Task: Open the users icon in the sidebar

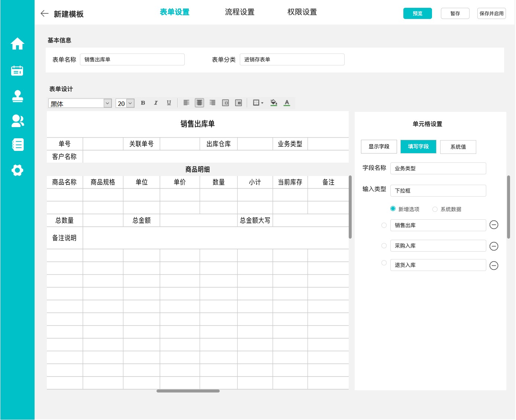Action: (x=17, y=121)
